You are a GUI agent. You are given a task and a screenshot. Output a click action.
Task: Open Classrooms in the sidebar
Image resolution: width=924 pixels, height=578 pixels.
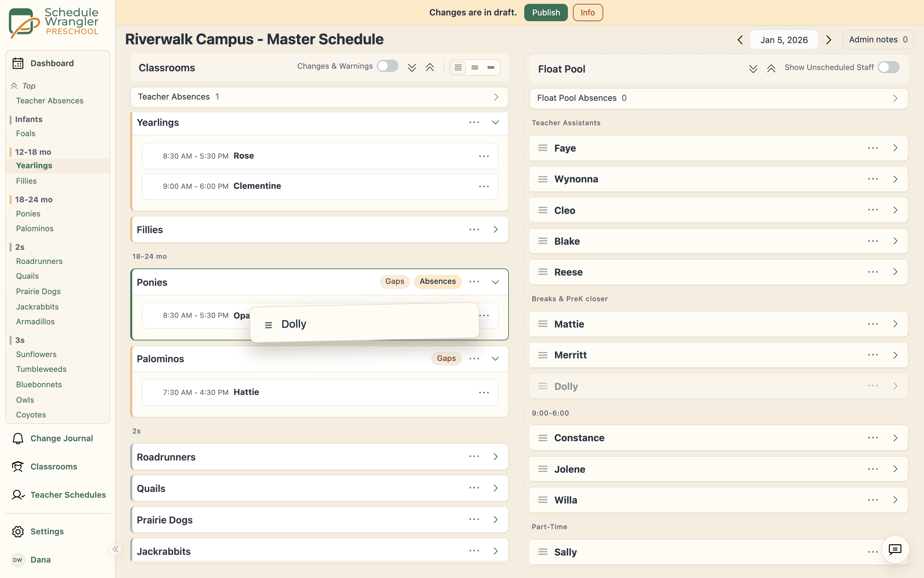click(x=54, y=466)
